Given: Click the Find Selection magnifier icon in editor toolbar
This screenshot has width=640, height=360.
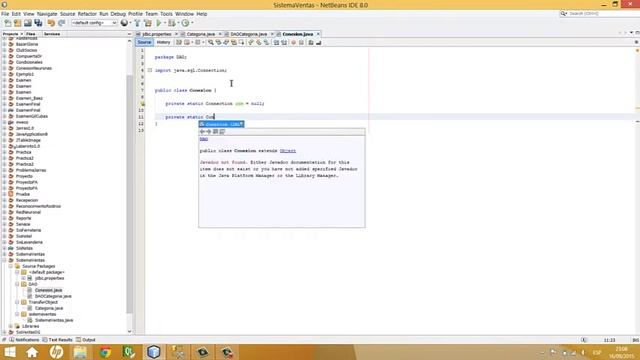Looking at the screenshot, I should [x=211, y=42].
